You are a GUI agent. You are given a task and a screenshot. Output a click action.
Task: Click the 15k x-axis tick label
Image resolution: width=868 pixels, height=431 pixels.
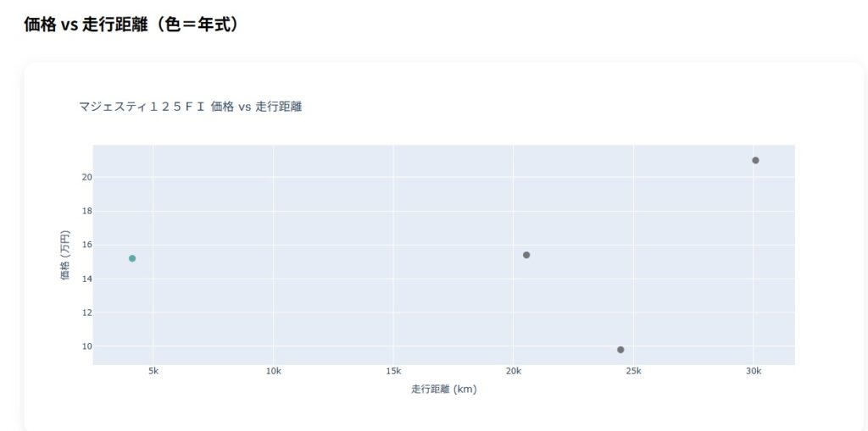coord(393,372)
